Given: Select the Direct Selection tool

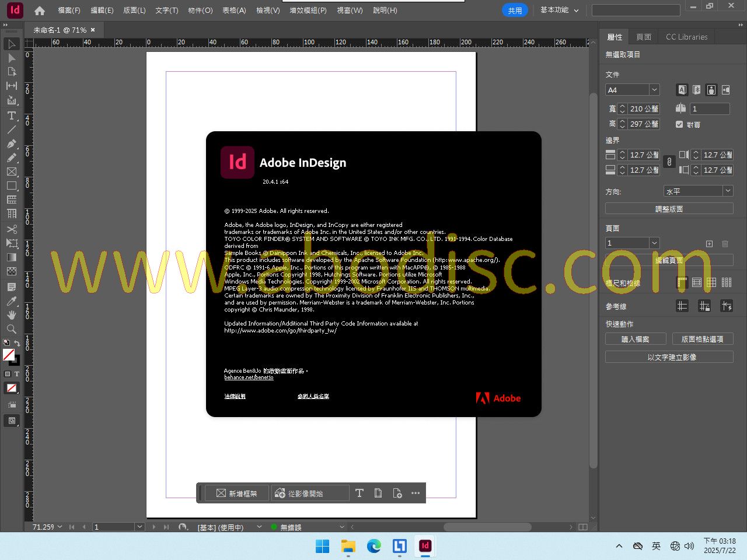Looking at the screenshot, I should 12,58.
